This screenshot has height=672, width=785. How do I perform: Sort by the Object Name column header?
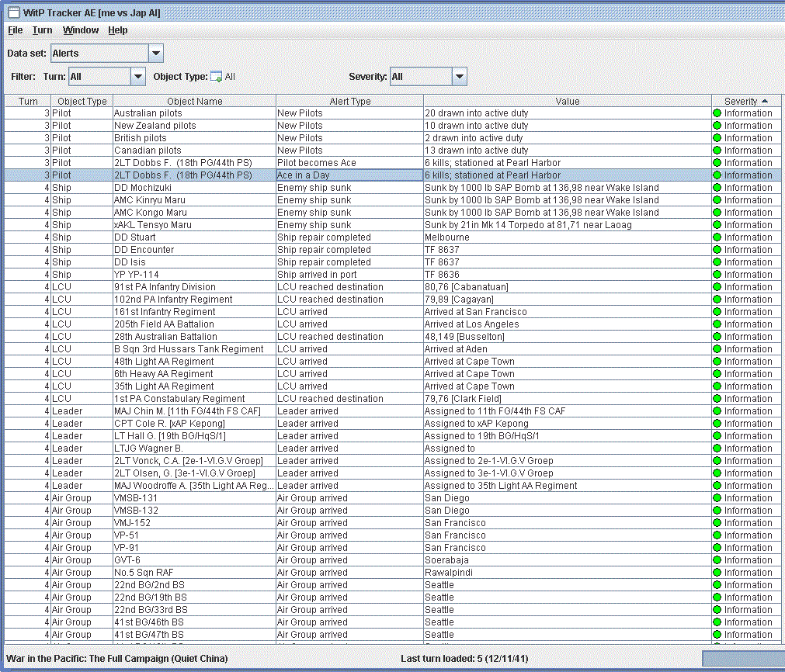194,101
